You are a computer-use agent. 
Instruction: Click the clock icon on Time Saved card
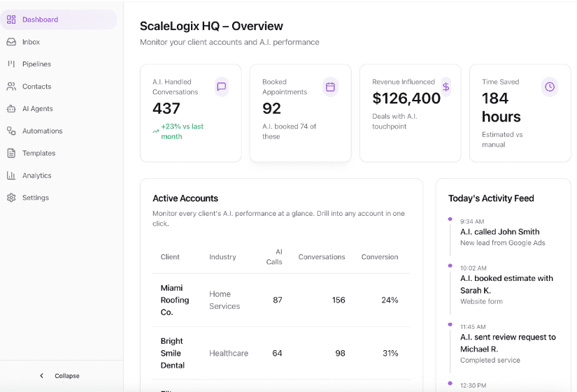550,87
